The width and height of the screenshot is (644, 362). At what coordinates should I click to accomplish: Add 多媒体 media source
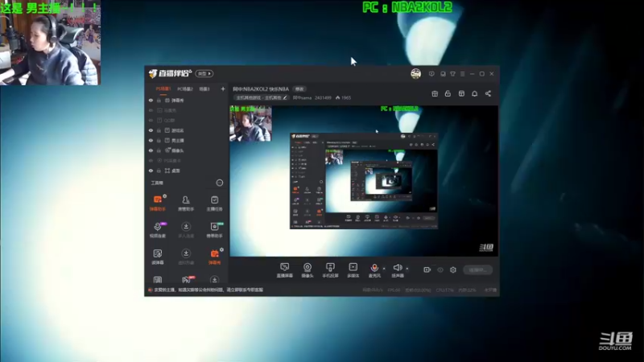353,270
